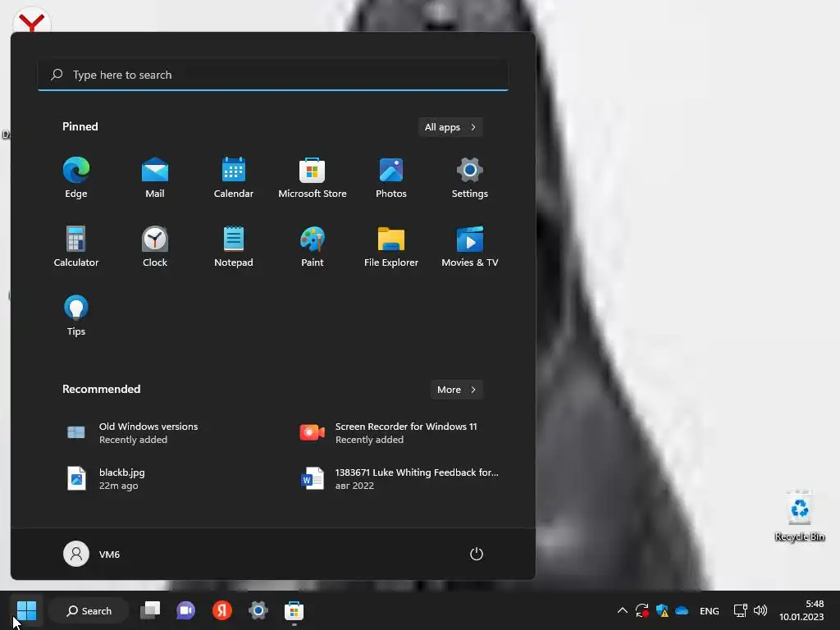The image size is (840, 630).
Task: Open the volume speaker tray icon
Action: (x=760, y=610)
